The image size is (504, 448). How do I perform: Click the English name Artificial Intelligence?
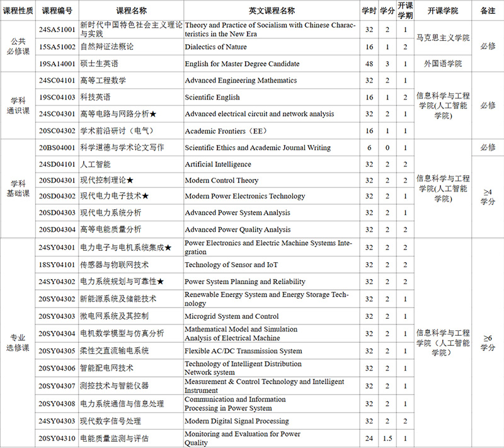(218, 164)
